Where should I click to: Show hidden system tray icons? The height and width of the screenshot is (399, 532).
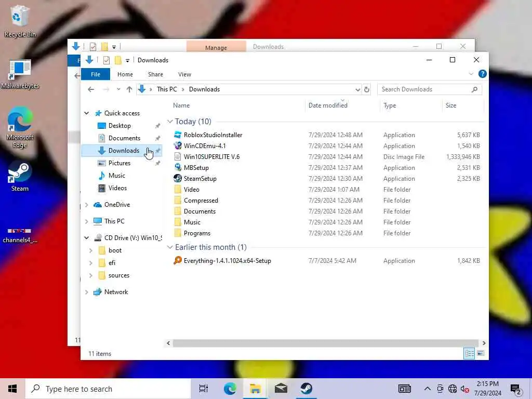(x=428, y=389)
